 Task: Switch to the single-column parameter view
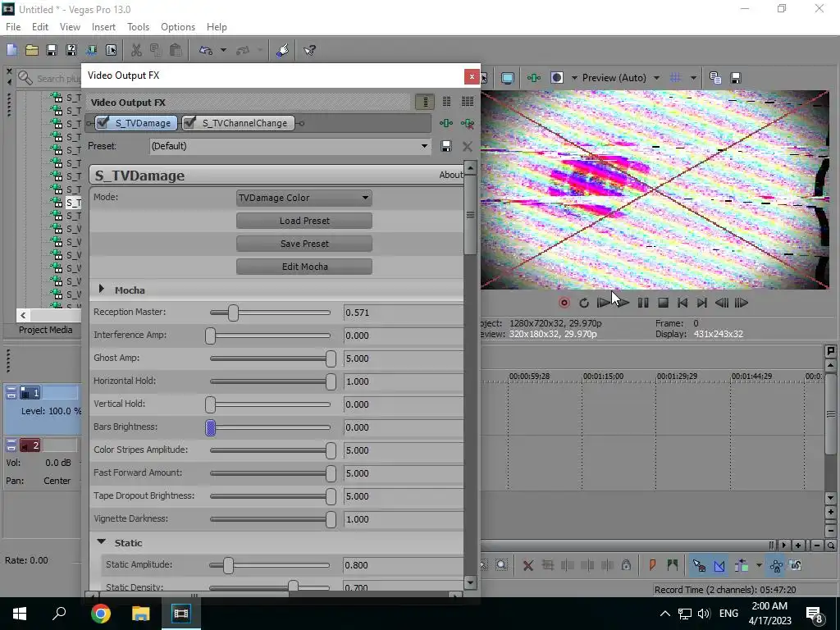[426, 102]
